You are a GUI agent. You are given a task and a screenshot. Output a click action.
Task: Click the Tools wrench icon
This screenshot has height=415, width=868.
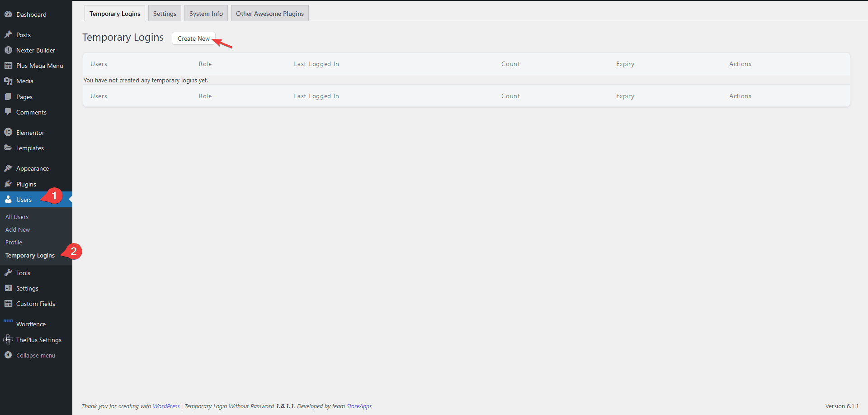pos(8,273)
